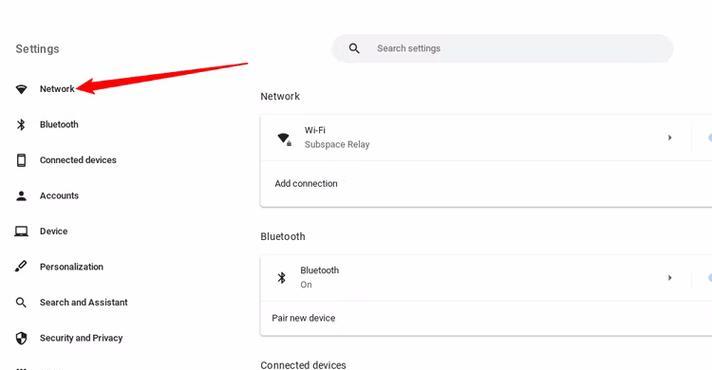This screenshot has height=370, width=712.
Task: Expand the Add connection row
Action: coord(486,184)
